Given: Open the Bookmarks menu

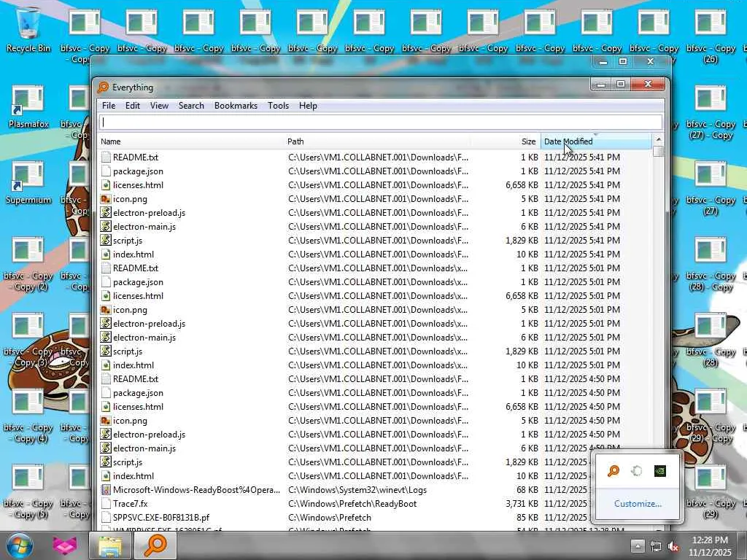Looking at the screenshot, I should tap(236, 106).
